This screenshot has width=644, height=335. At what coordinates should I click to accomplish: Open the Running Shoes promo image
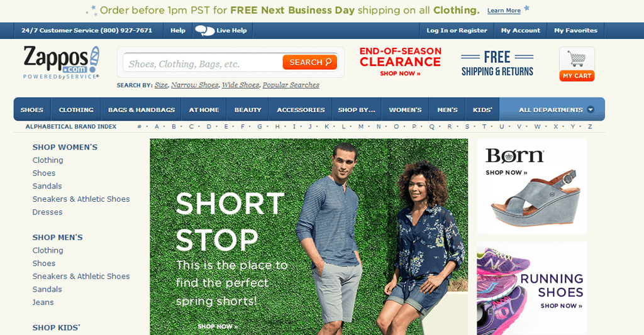[x=531, y=288]
